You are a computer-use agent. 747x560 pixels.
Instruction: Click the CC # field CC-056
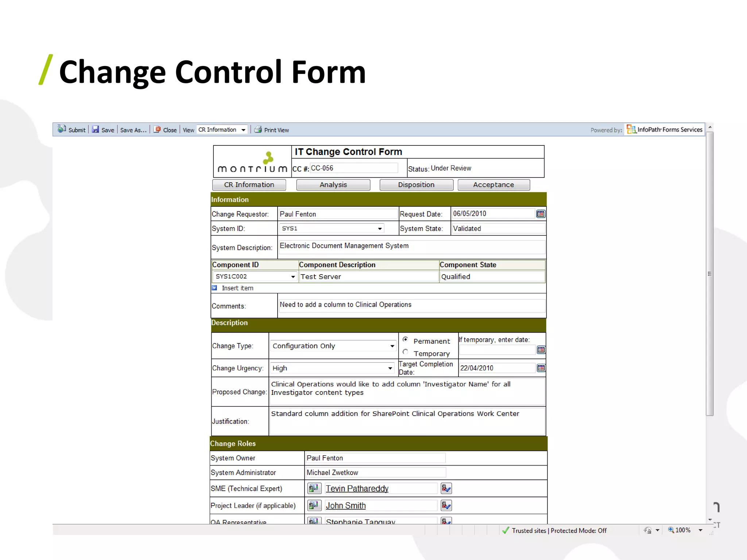pyautogui.click(x=354, y=168)
